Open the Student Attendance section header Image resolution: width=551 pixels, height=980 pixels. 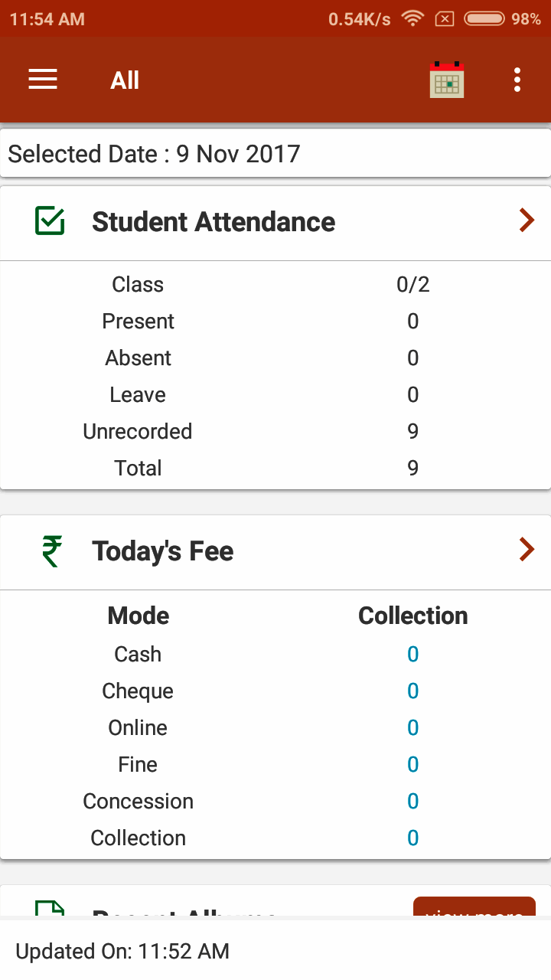click(x=214, y=222)
